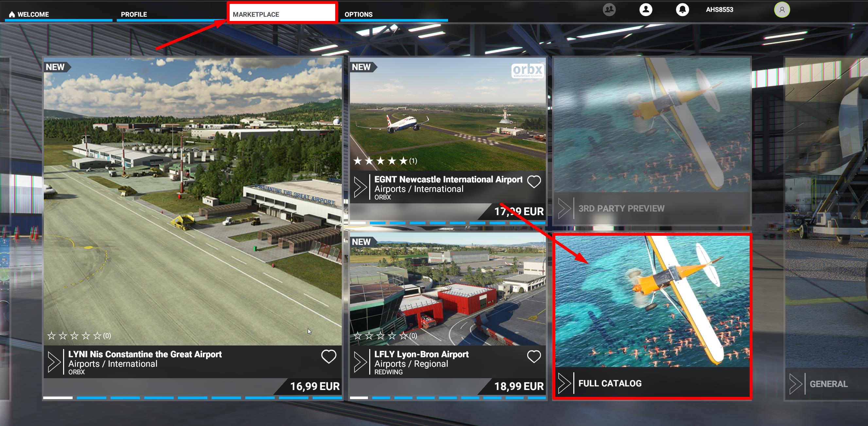
Task: Open the MARKETPLACE tab
Action: pyautogui.click(x=256, y=14)
